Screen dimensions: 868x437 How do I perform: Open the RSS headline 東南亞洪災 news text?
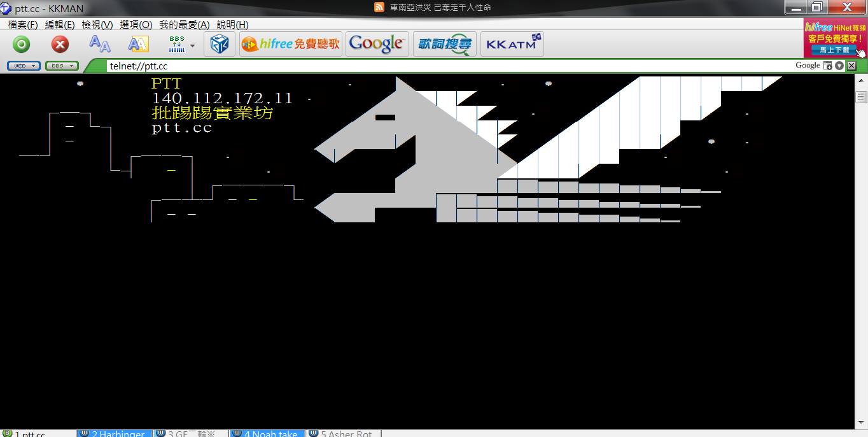(x=440, y=8)
